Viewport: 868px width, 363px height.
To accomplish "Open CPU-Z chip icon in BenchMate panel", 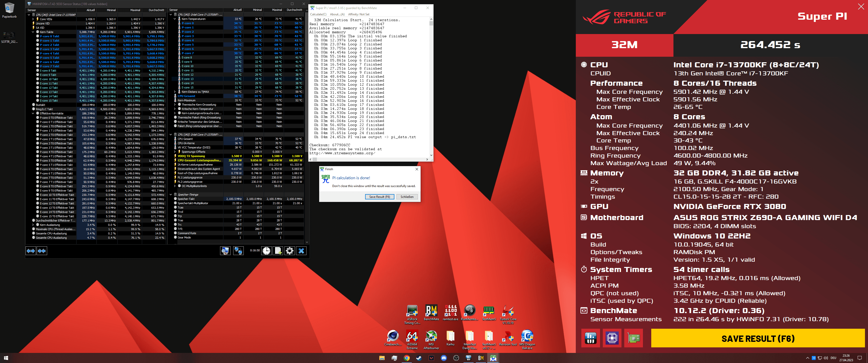I will pyautogui.click(x=612, y=338).
